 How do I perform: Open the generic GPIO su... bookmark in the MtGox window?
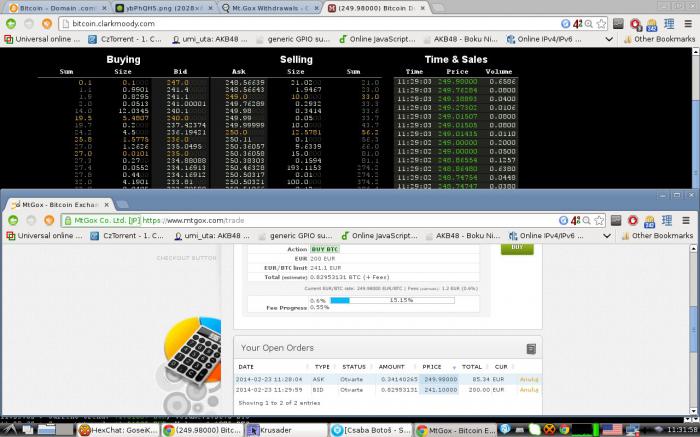pyautogui.click(x=295, y=236)
